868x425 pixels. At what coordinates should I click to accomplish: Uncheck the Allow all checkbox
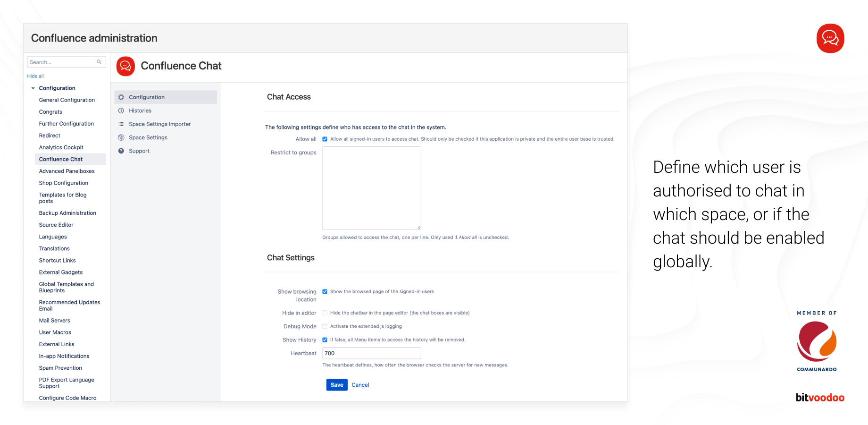(325, 139)
